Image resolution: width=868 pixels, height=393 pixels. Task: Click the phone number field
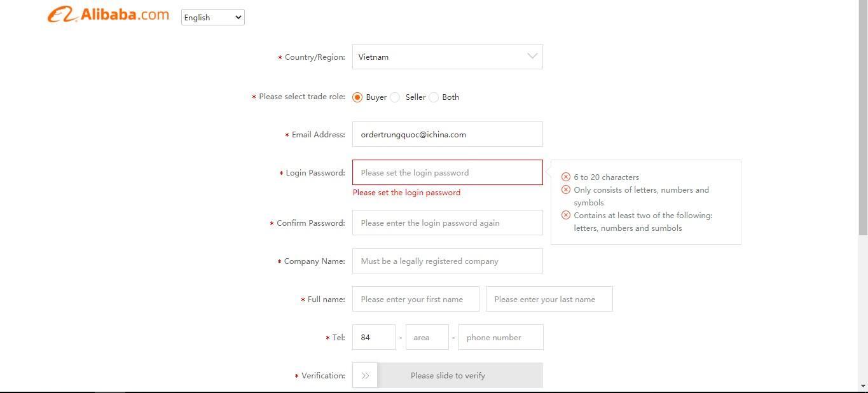(x=501, y=337)
